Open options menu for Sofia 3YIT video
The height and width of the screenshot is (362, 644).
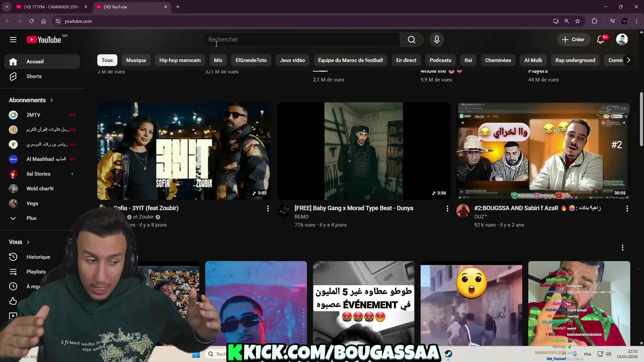click(268, 209)
